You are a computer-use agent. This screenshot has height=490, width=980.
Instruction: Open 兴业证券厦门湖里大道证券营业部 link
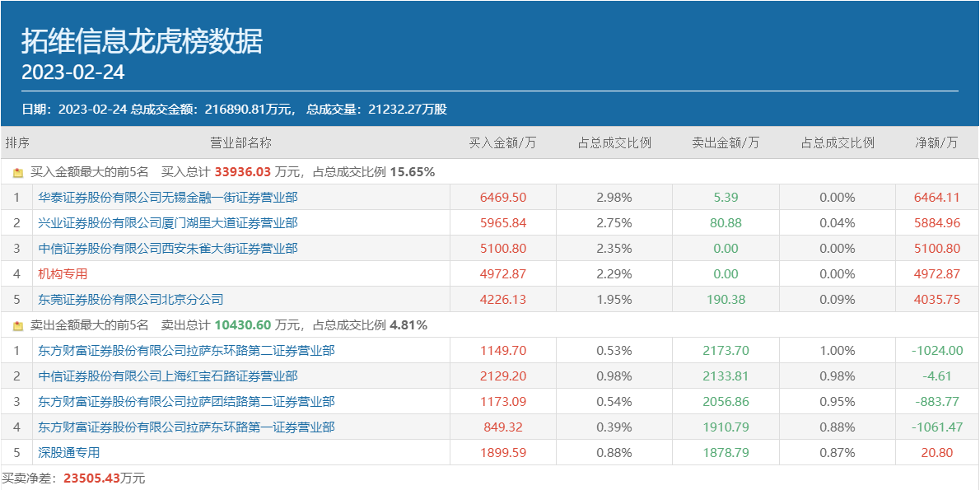click(167, 223)
